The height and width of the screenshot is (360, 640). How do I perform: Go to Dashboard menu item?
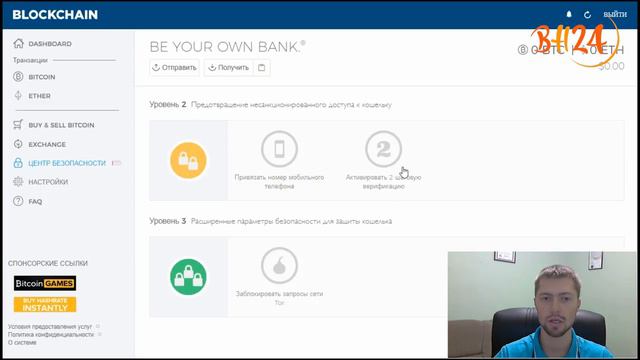point(50,44)
